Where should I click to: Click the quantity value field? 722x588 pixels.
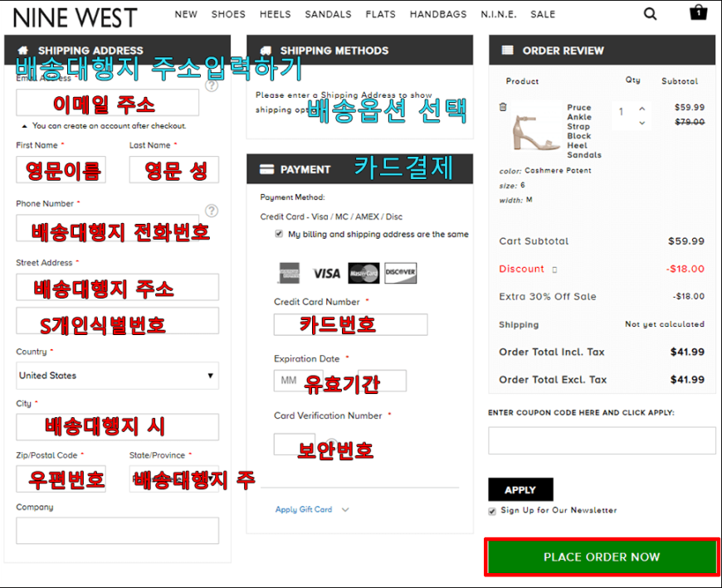tap(622, 112)
